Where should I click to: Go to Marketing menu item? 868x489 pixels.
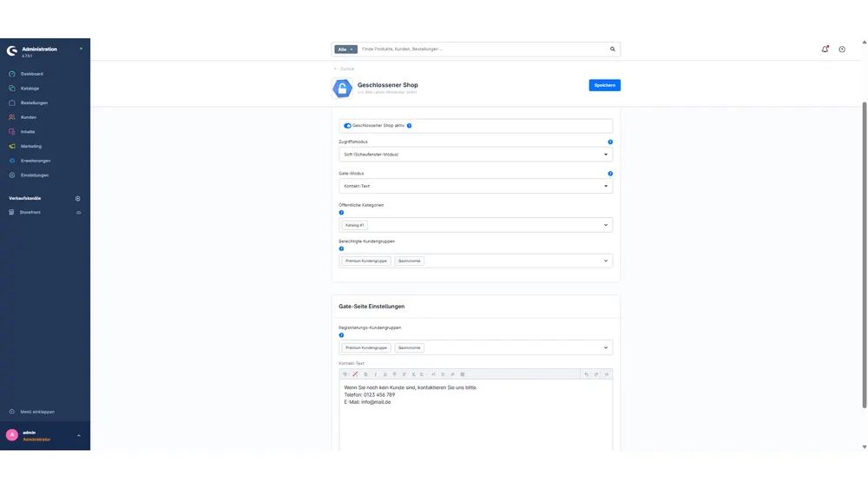click(x=31, y=146)
